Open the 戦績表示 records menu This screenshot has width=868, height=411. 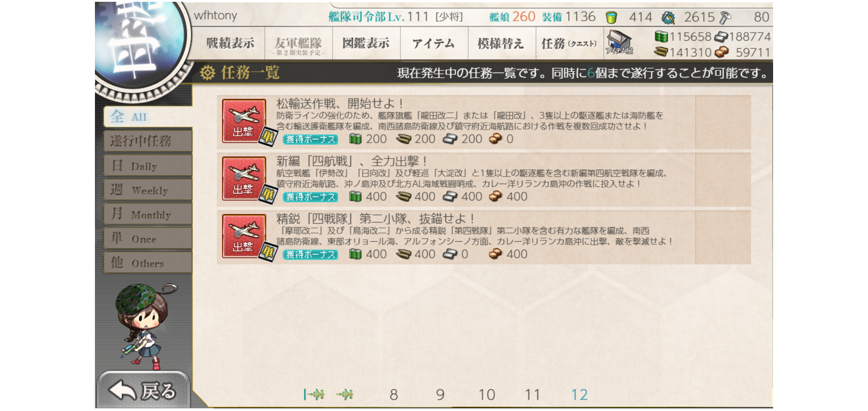click(230, 43)
